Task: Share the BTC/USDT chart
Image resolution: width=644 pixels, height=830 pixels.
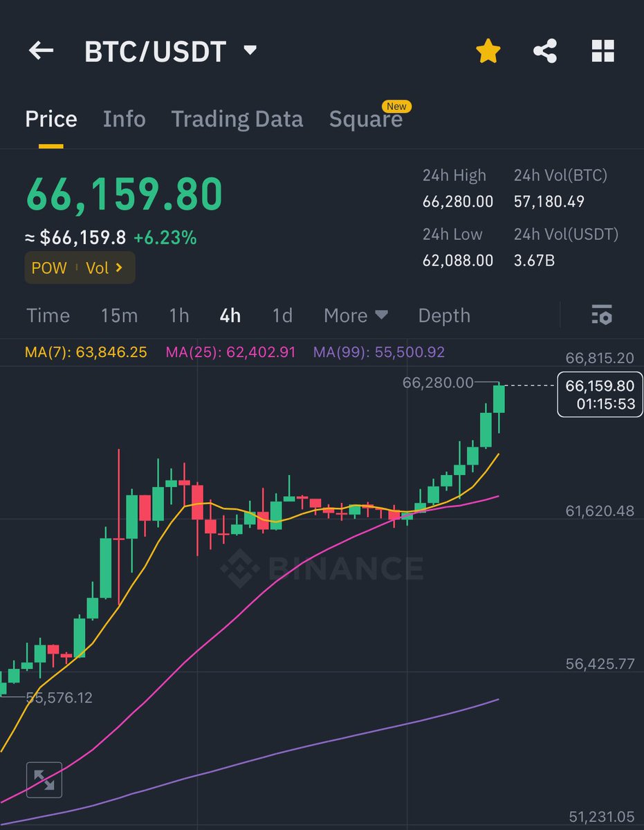Action: click(545, 51)
